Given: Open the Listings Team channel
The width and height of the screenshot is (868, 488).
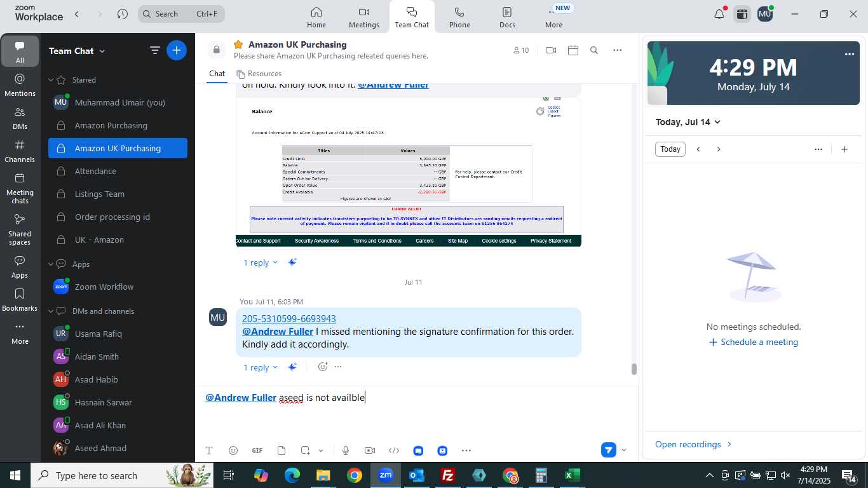Looking at the screenshot, I should click(118, 194).
